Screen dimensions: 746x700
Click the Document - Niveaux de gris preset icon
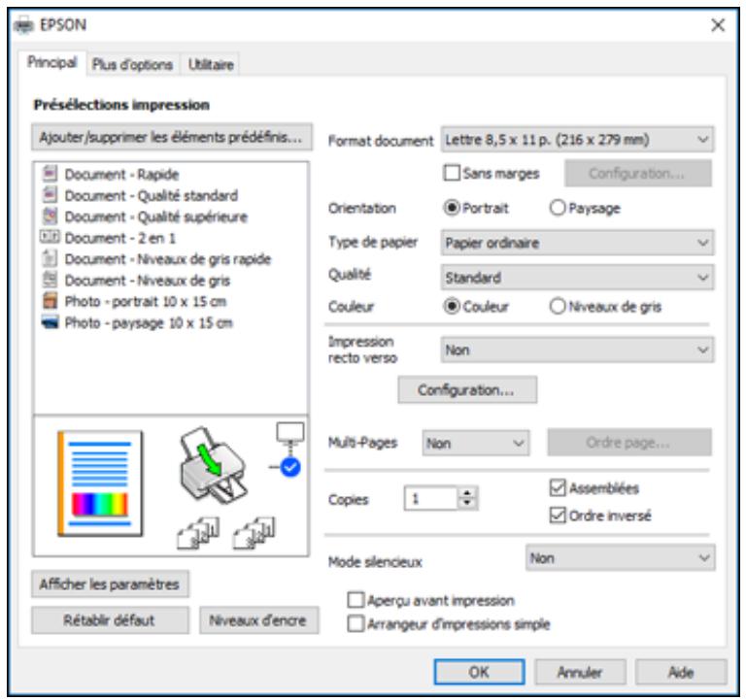50,280
